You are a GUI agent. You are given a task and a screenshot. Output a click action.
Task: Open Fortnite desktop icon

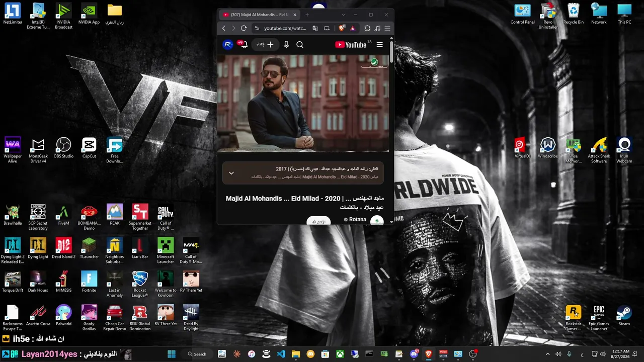click(89, 282)
